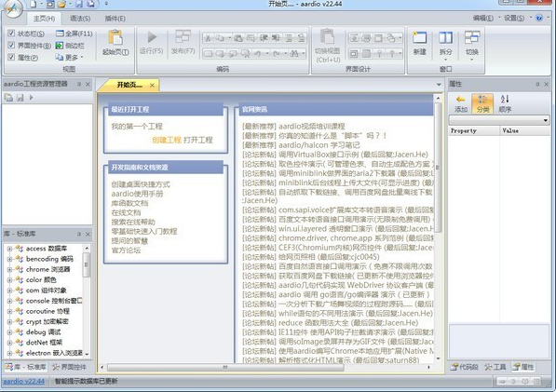This screenshot has width=556, height=392.
Task: Toggle the 属性(P) checkbox
Action: click(11, 57)
